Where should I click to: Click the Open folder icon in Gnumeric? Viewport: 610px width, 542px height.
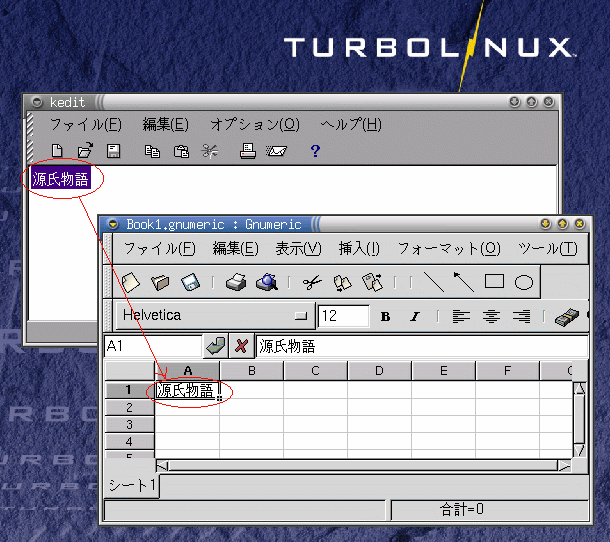(160, 282)
